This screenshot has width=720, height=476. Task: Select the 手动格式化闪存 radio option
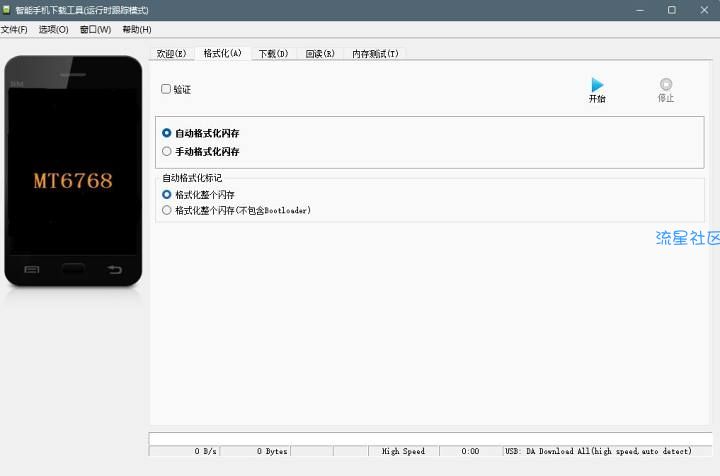click(x=167, y=152)
